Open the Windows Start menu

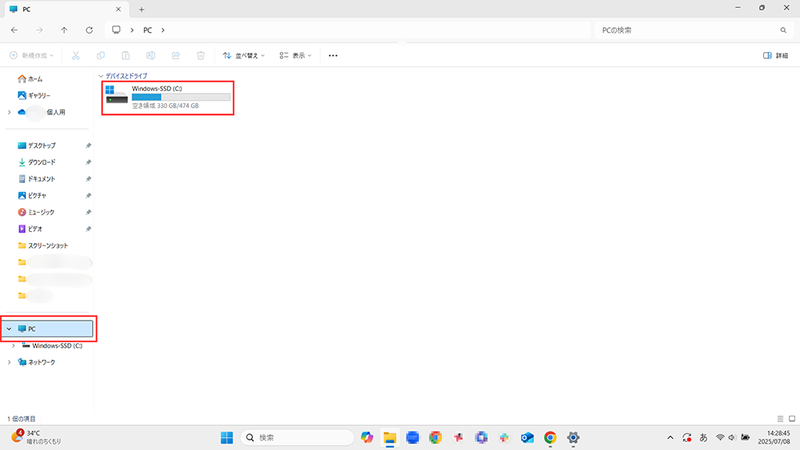coord(227,437)
